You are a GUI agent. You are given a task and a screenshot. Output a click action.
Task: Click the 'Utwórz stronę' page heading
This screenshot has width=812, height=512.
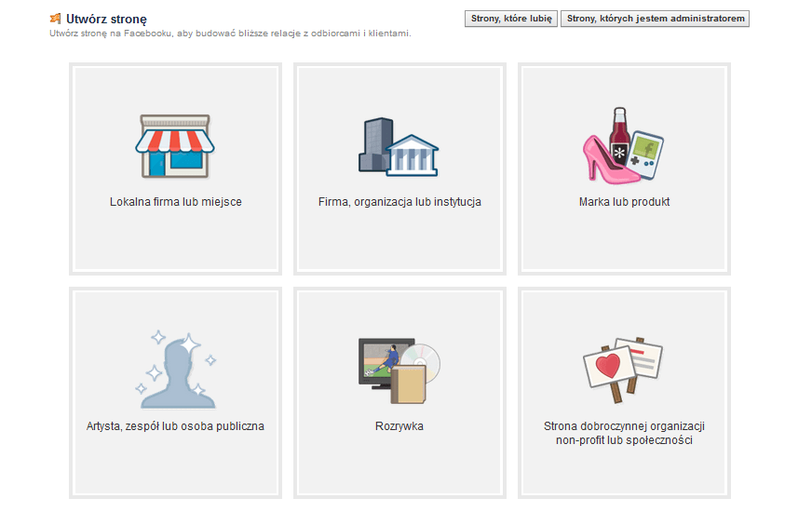pos(106,20)
